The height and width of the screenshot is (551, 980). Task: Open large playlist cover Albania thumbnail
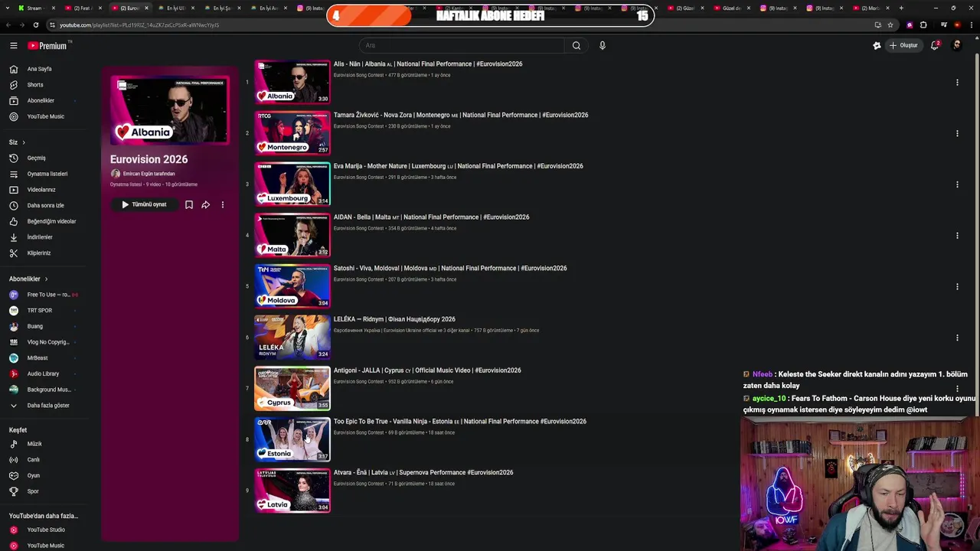coord(169,110)
